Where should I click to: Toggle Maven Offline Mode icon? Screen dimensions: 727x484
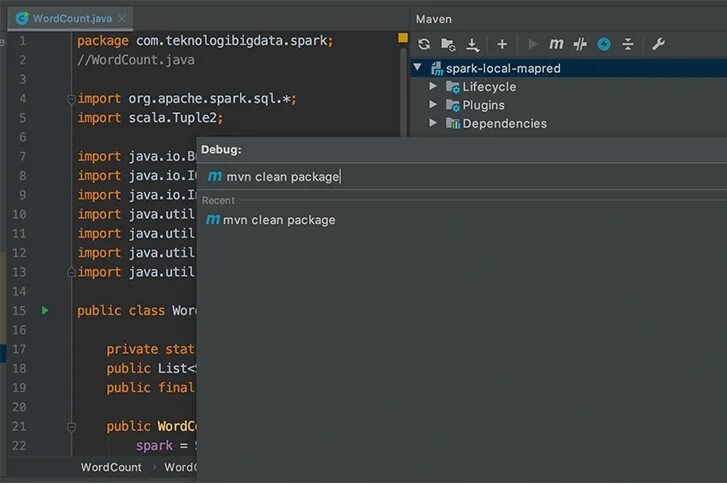pos(604,44)
